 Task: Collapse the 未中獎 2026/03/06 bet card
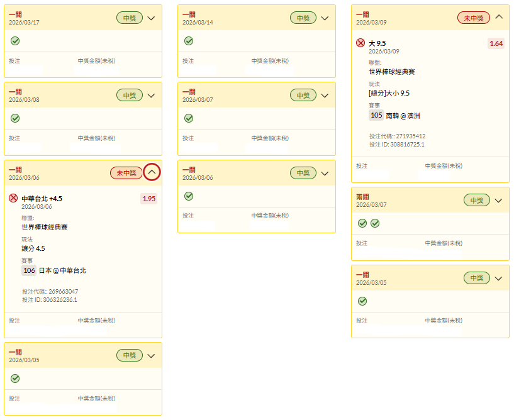151,172
